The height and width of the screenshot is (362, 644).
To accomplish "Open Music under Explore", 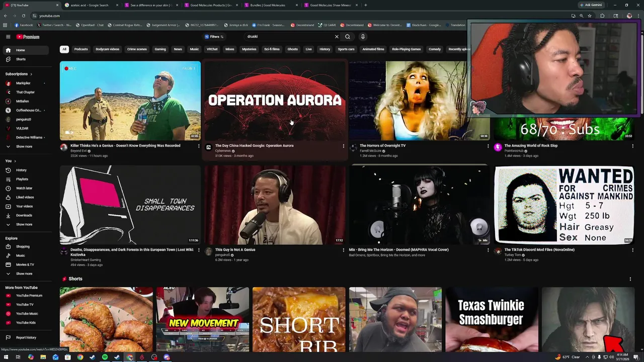I will (25, 255).
